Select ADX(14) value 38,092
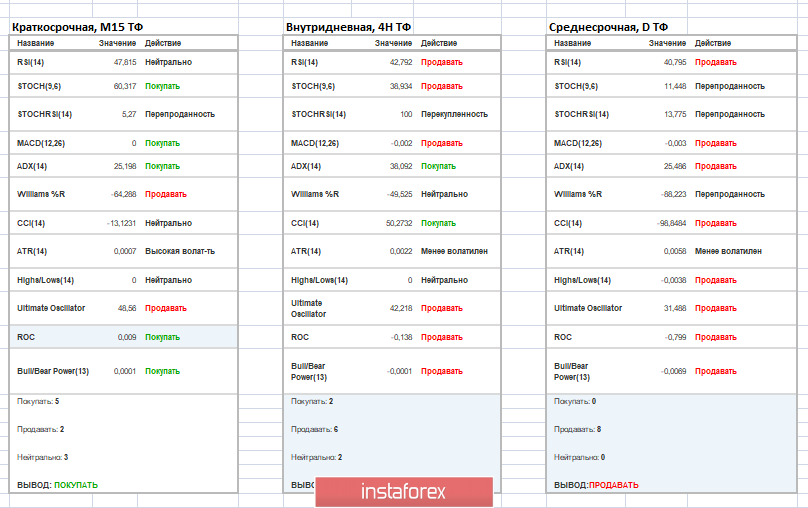The width and height of the screenshot is (808, 508). point(401,166)
